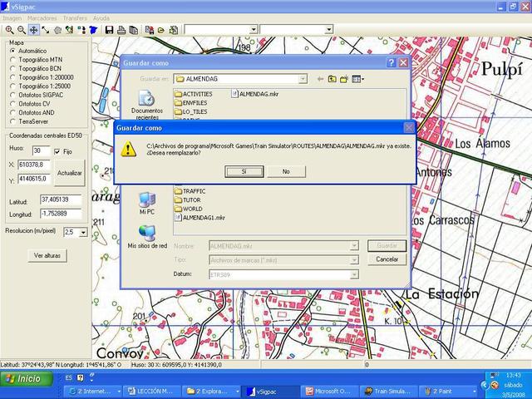Open the Transfers menu

pos(75,17)
